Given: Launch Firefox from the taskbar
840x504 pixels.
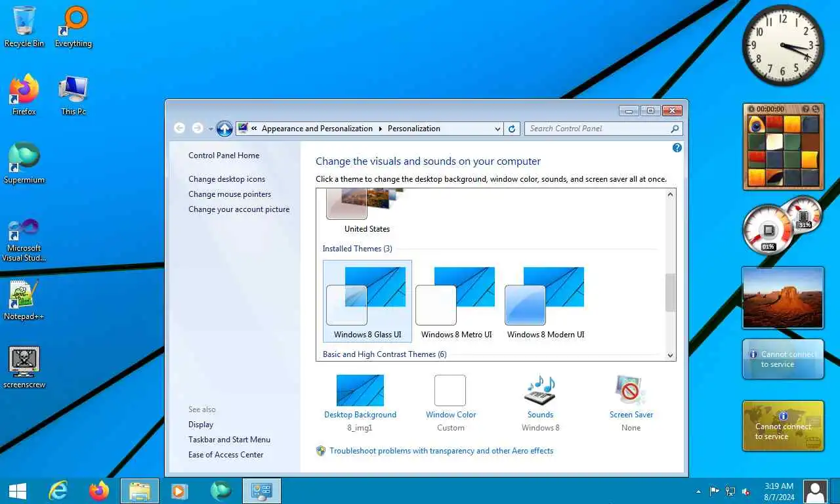Looking at the screenshot, I should [99, 491].
